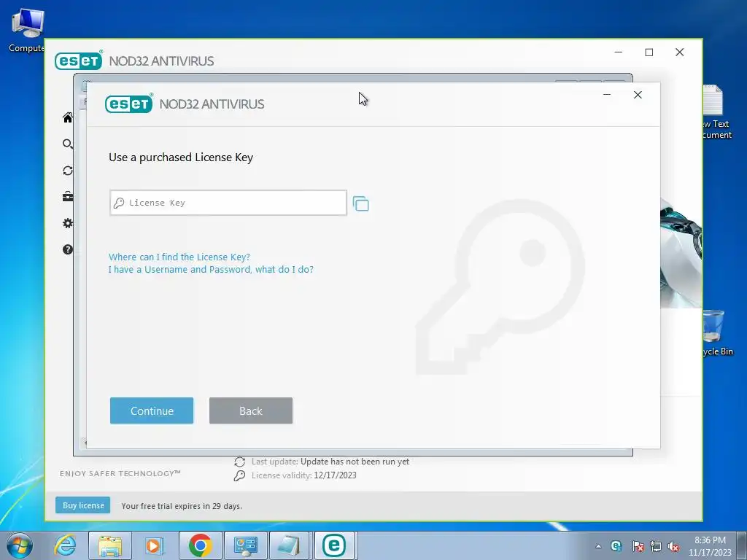Open Windows Media Player from taskbar
The height and width of the screenshot is (560, 747).
click(x=155, y=545)
